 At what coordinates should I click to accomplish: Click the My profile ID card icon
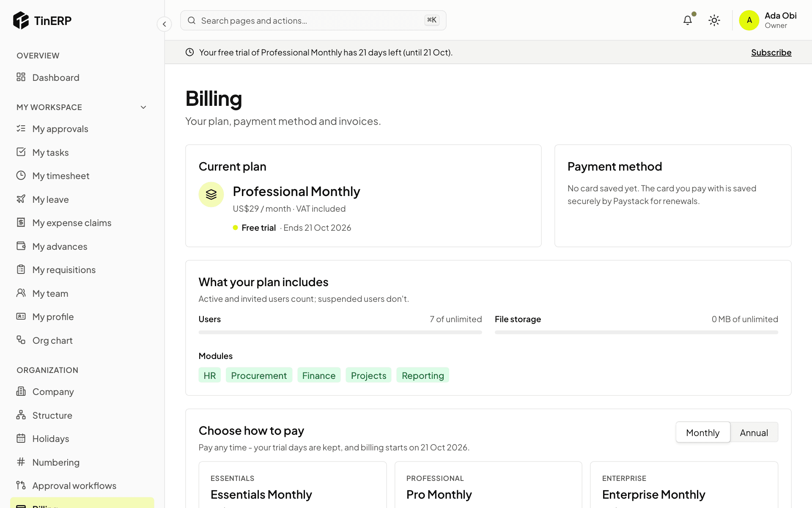coord(21,316)
